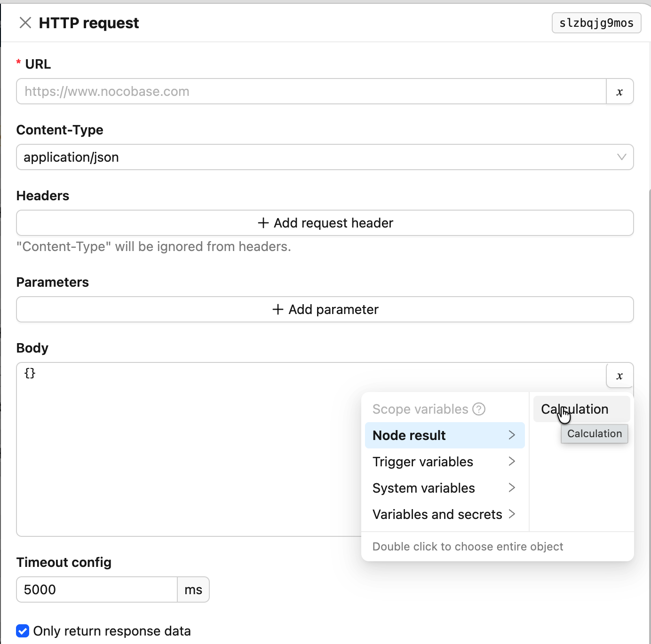This screenshot has height=644, width=651.
Task: Open the Content-Type dropdown
Action: click(x=325, y=157)
